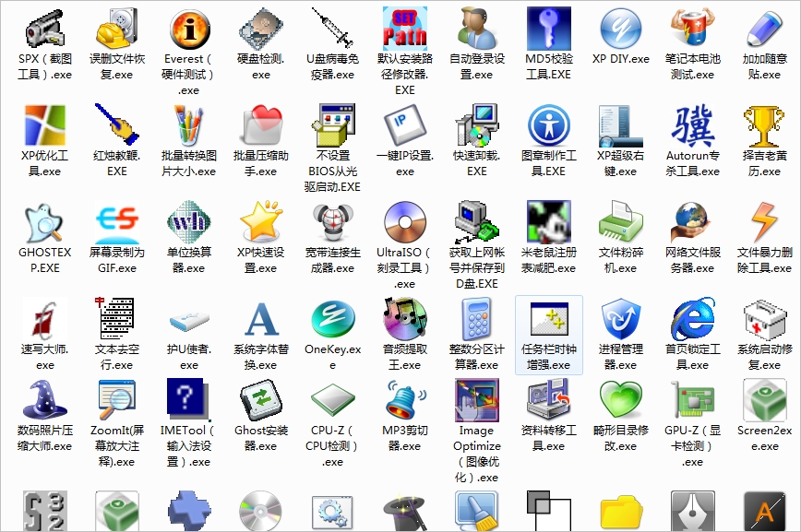
Task: Click the Screen2exe.exe icon
Action: pos(764,399)
